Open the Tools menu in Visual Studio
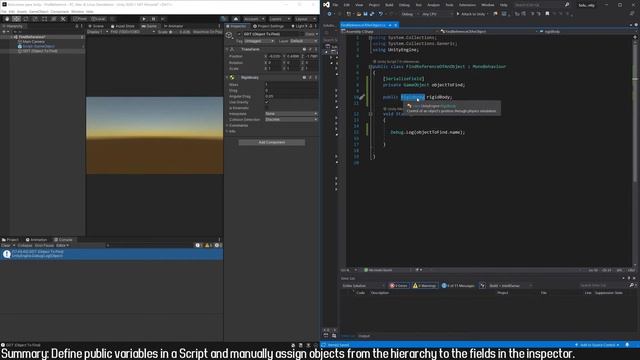Image resolution: width=640 pixels, height=360 pixels. click(x=449, y=5)
